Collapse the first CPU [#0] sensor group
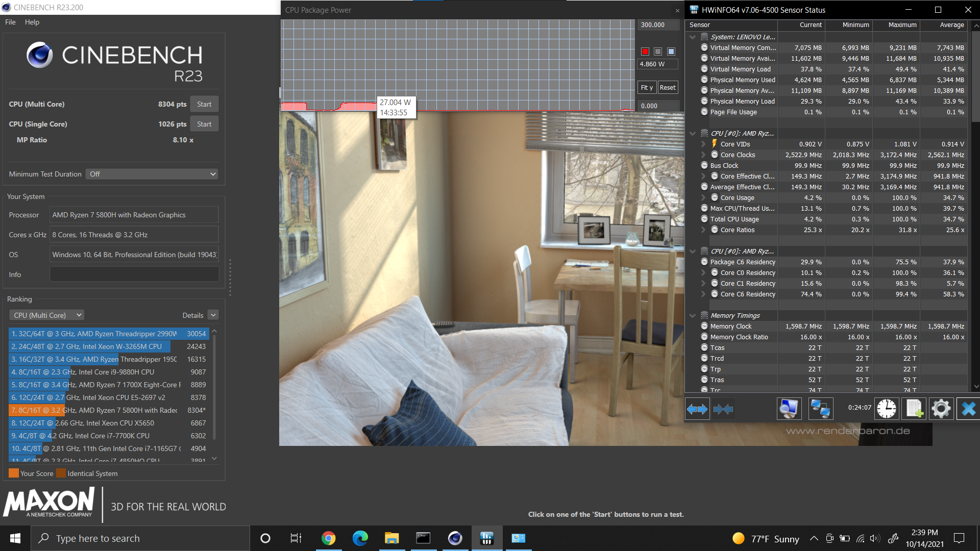The height and width of the screenshot is (551, 980). tap(693, 133)
